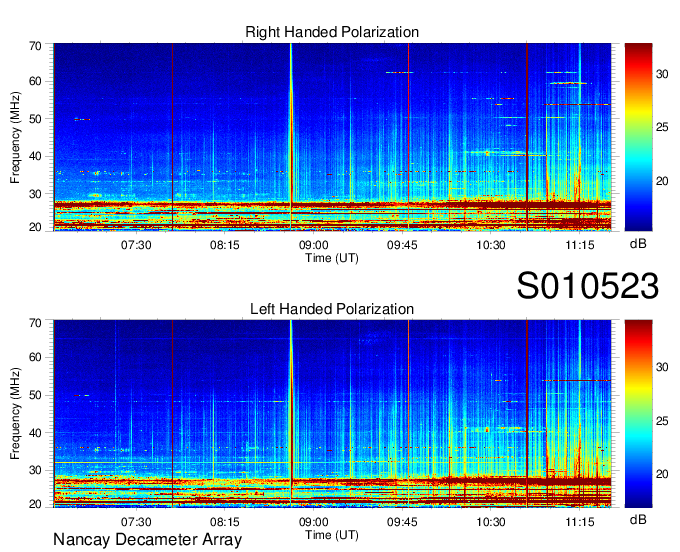The width and height of the screenshot is (680, 552).
Task: Click the Right Handed plot color bar
Action: pos(638,137)
